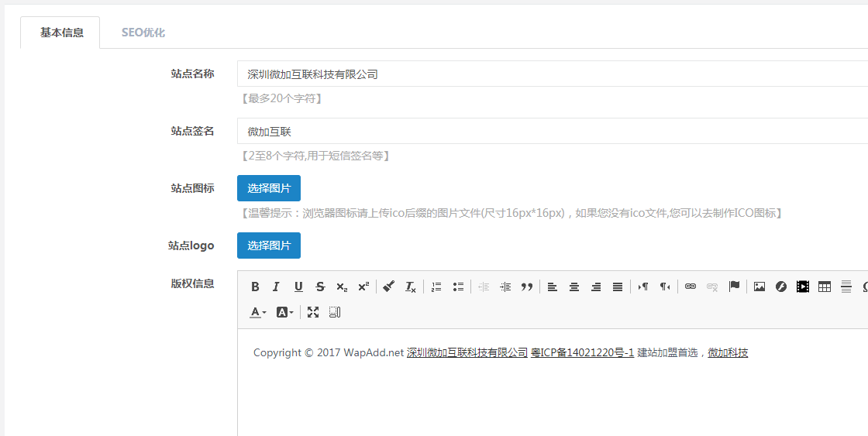Switch to the SEO优化 tab

(143, 33)
